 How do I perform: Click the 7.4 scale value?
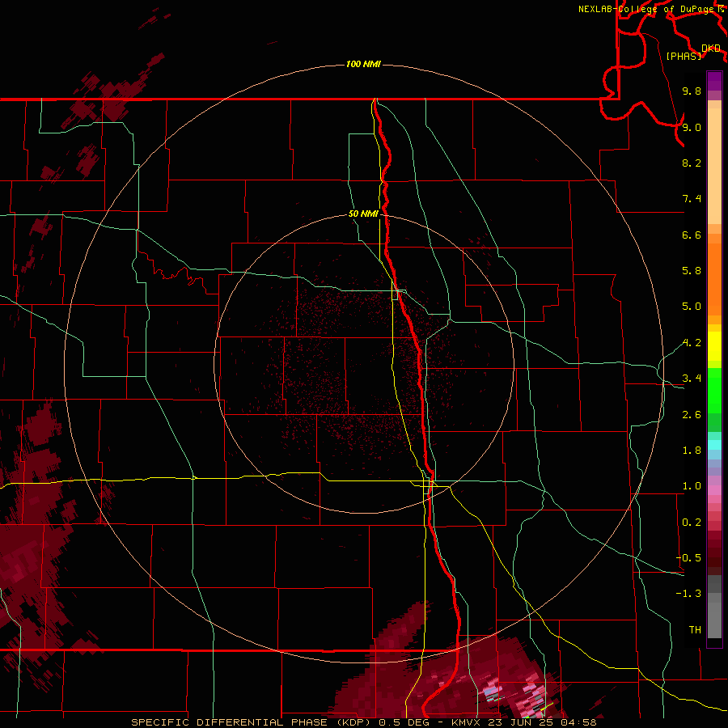pos(692,199)
